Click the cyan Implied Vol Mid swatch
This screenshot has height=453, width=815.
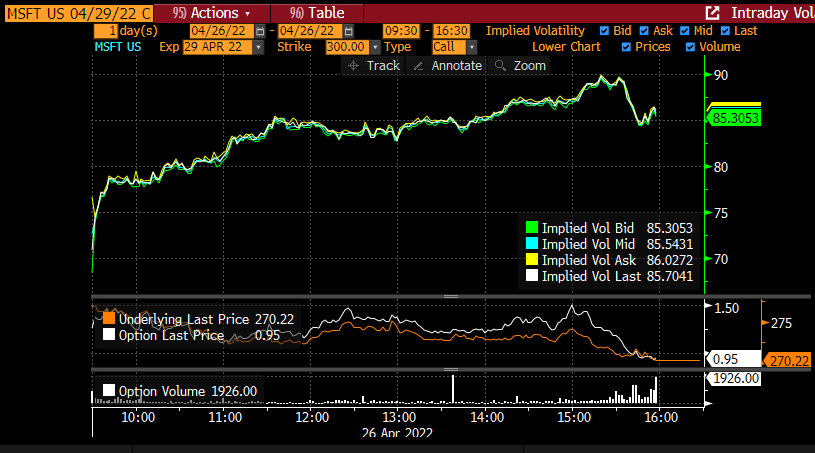[x=532, y=244]
